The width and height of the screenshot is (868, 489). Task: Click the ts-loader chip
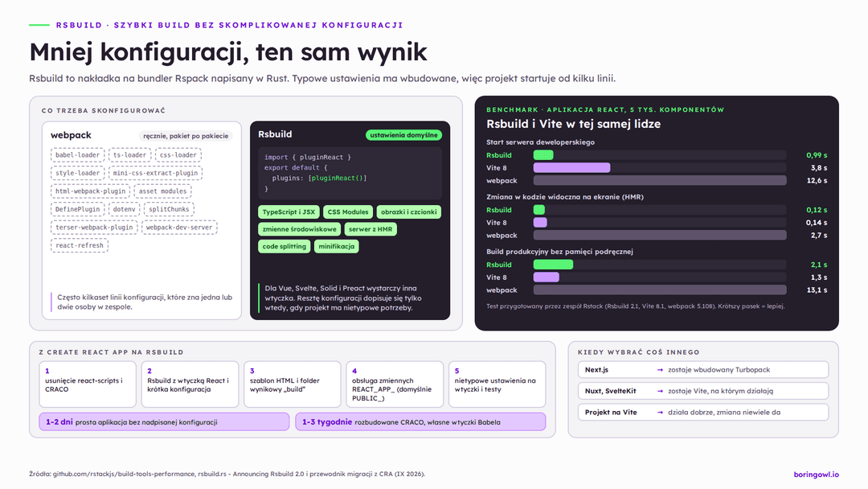click(129, 155)
